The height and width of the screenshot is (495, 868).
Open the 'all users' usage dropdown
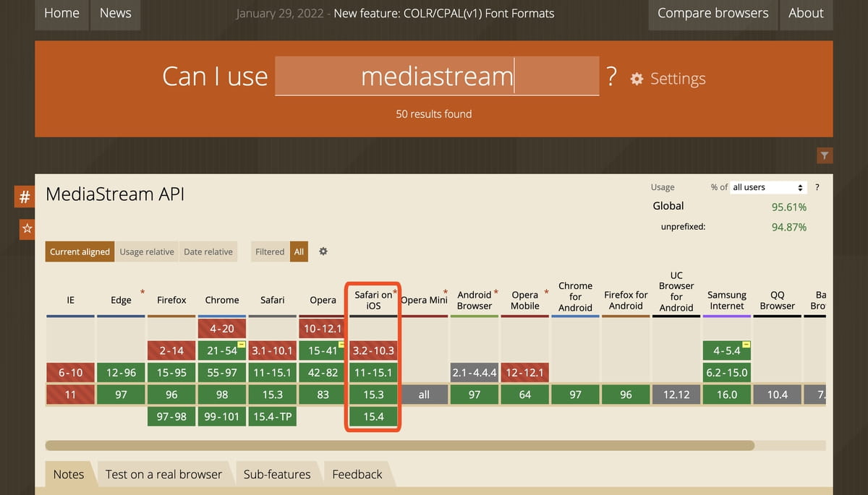point(768,187)
